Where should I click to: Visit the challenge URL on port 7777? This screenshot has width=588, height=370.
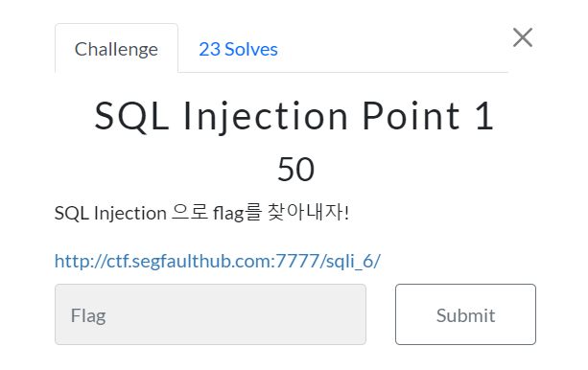coord(218,261)
